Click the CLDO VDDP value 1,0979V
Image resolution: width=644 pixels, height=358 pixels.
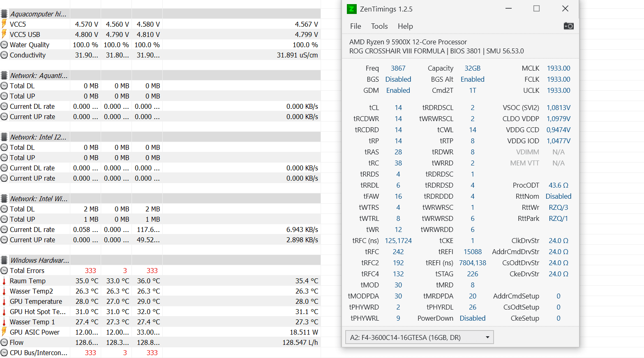tap(559, 119)
